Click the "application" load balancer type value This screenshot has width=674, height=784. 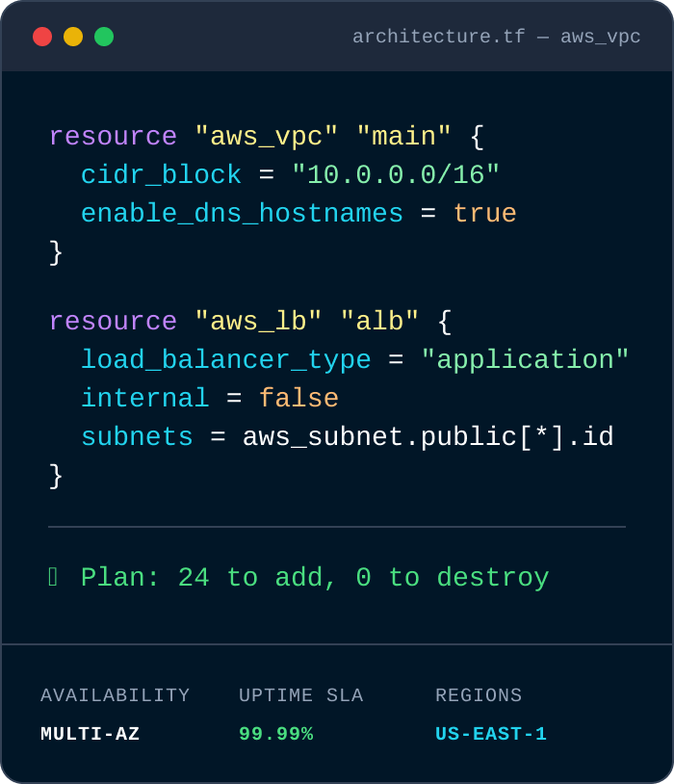point(525,360)
